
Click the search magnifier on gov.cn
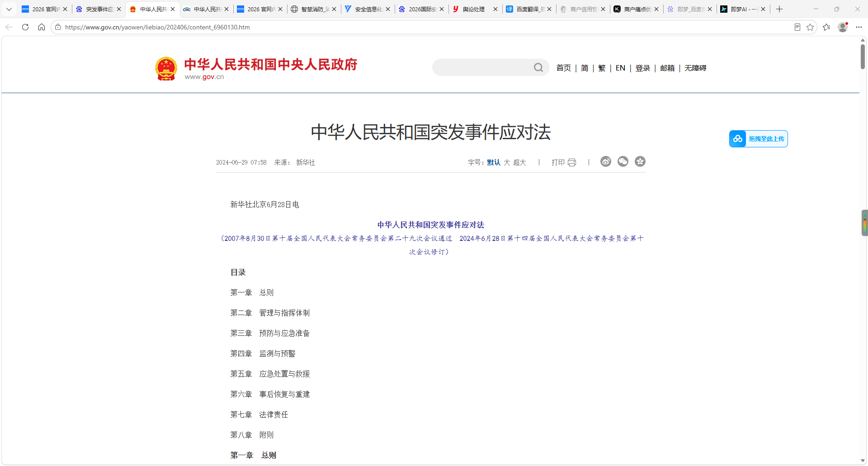[538, 67]
